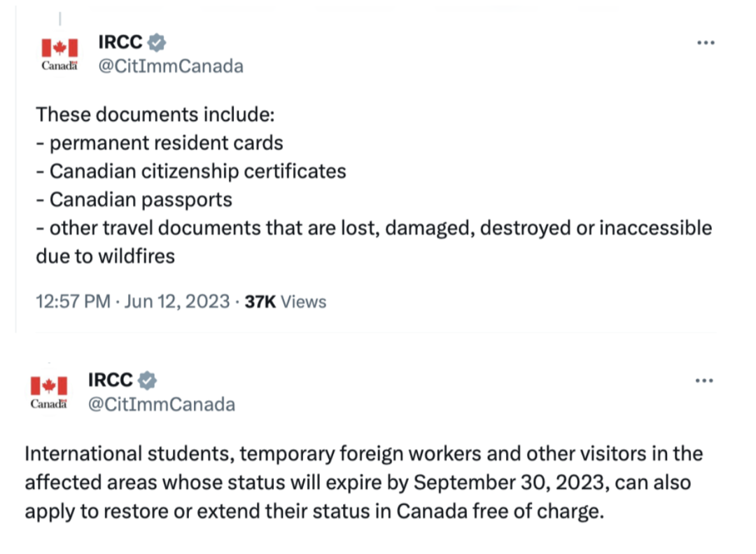Open the first tweet's three-dot more menu
Image resolution: width=756 pixels, height=554 pixels.
click(706, 43)
